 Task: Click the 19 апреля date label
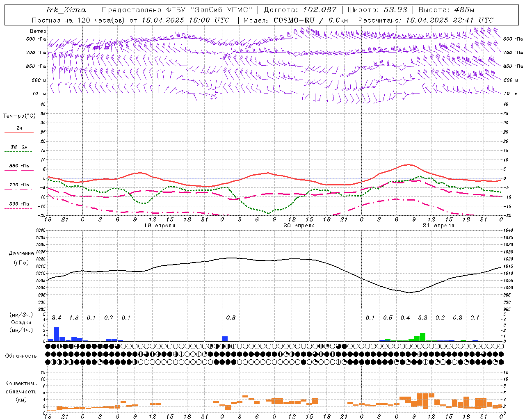point(160,226)
